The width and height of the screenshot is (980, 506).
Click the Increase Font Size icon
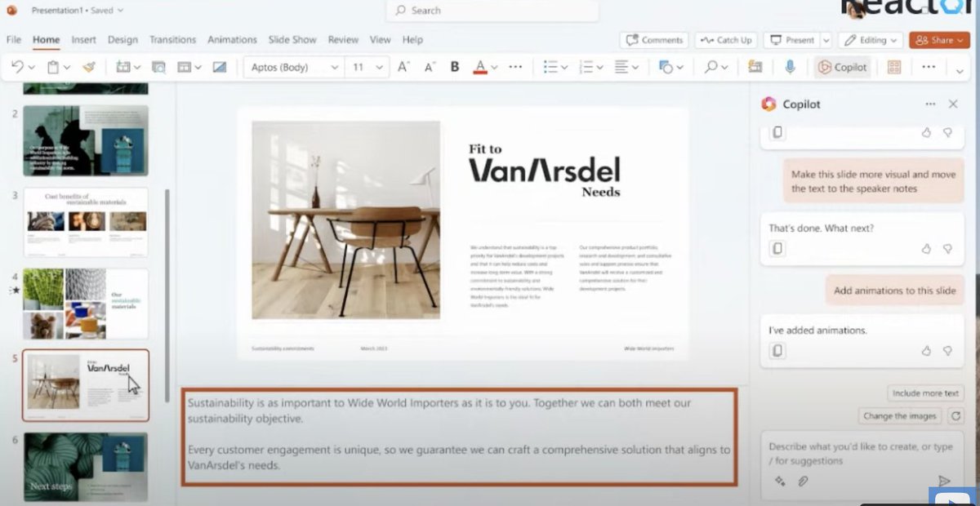pyautogui.click(x=403, y=67)
